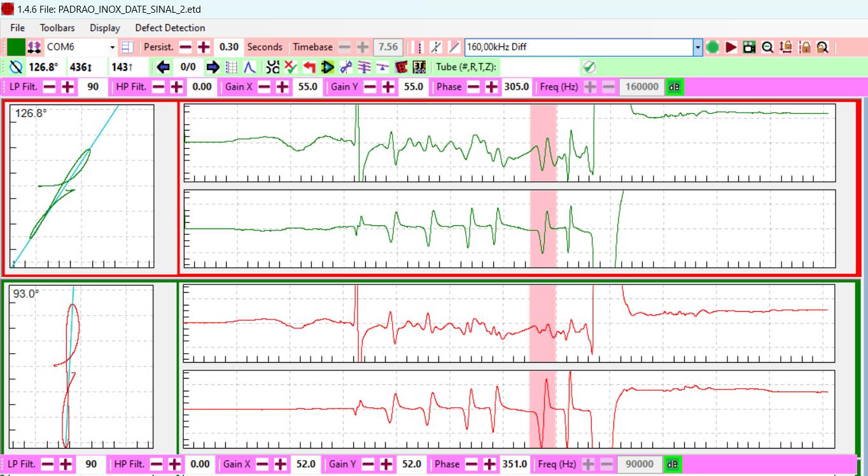The height and width of the screenshot is (476, 868).
Task: Click the blue layout panel icon
Action: [x=128, y=47]
